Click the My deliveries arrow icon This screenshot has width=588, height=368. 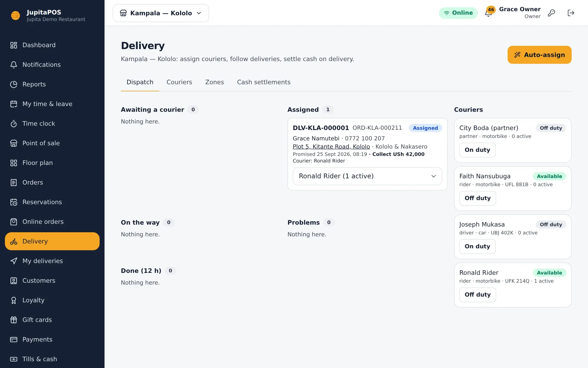pos(14,261)
